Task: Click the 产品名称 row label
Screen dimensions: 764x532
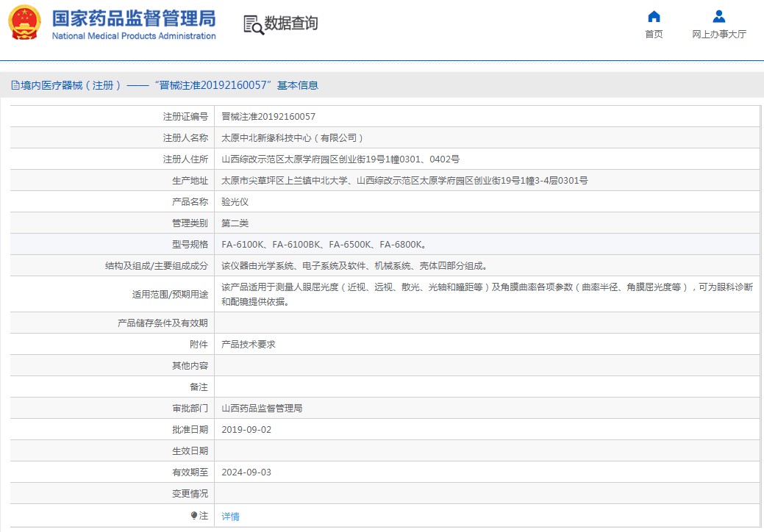Action: [190, 202]
